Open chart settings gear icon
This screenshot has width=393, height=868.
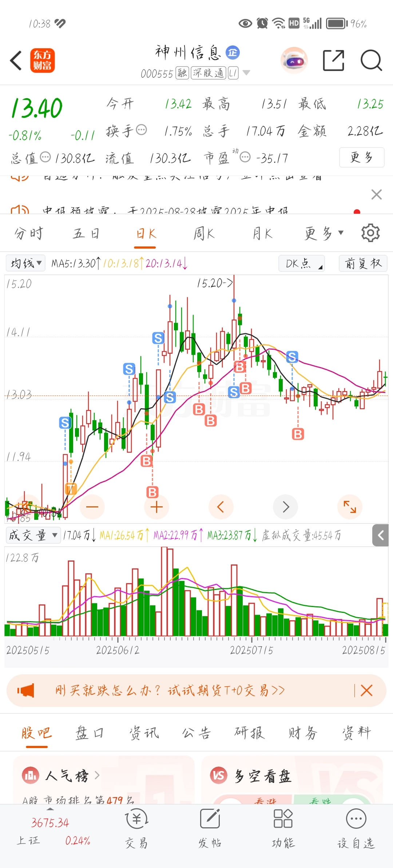point(370,233)
